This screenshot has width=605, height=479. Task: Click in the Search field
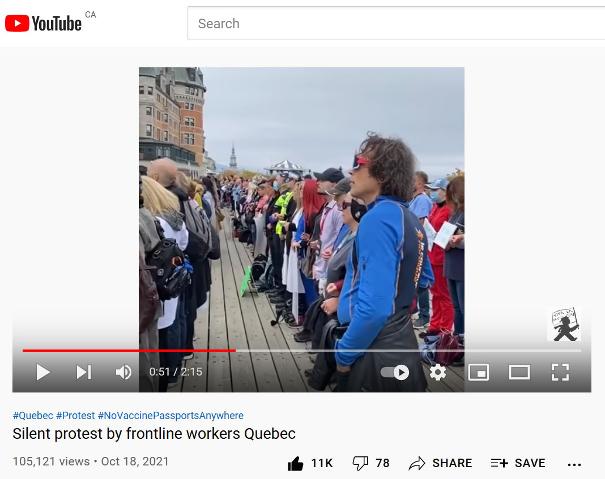(396, 23)
